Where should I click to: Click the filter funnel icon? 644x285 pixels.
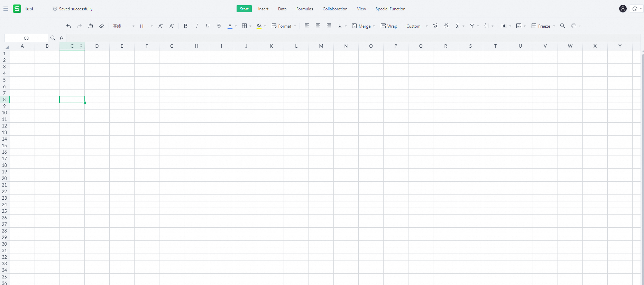472,26
